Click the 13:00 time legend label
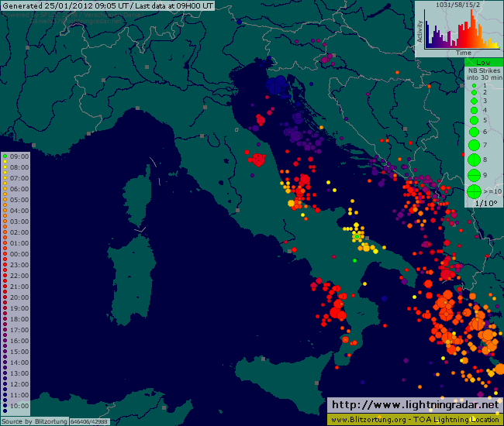Viewport: 504px width, 426px height. (19, 373)
